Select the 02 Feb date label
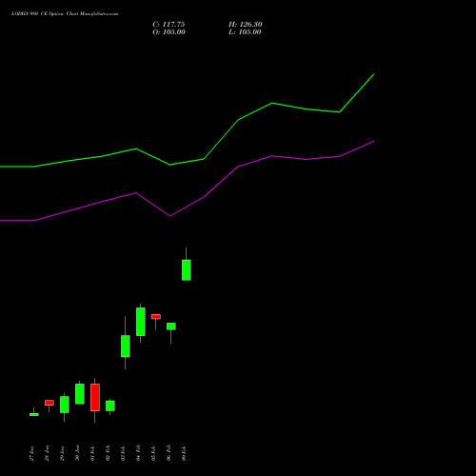476x476 pixels. pyautogui.click(x=108, y=453)
